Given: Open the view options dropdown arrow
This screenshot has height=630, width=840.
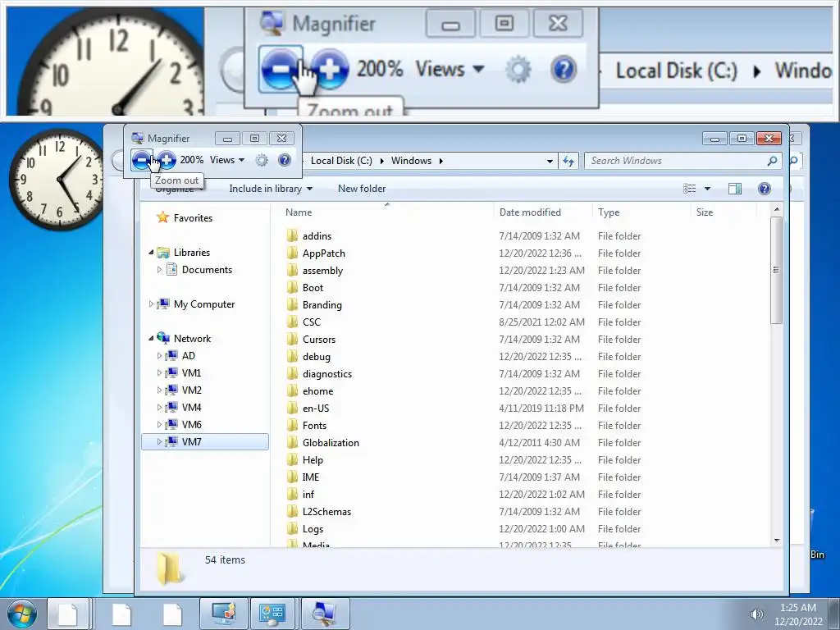Looking at the screenshot, I should tap(707, 189).
